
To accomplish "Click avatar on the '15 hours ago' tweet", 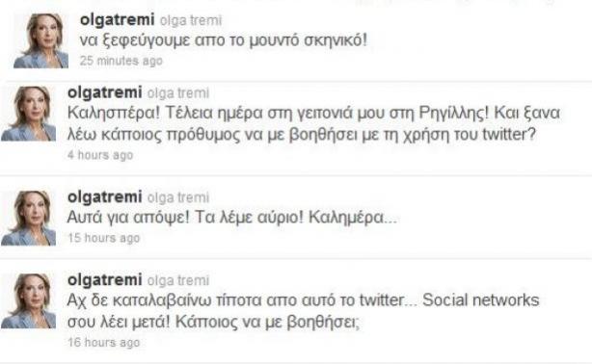I will coord(29,218).
